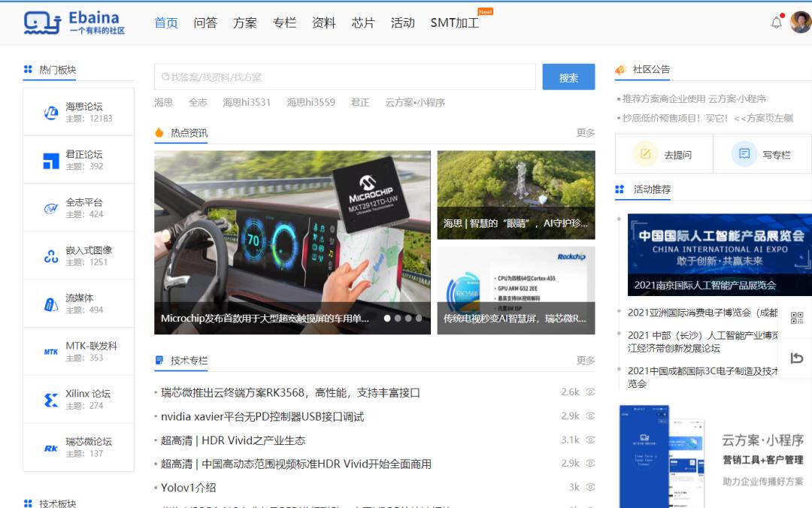The image size is (812, 508).
Task: Click the 活动推荐 grid icon
Action: pyautogui.click(x=620, y=189)
